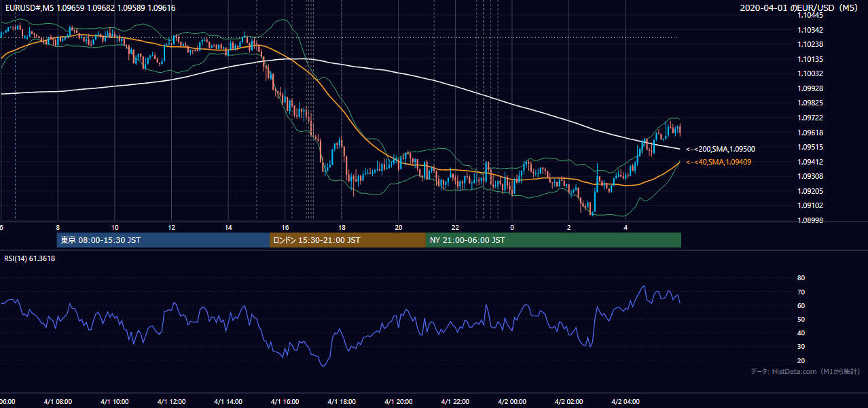
Task: Click RSI level 80 on the axis
Action: coord(801,278)
